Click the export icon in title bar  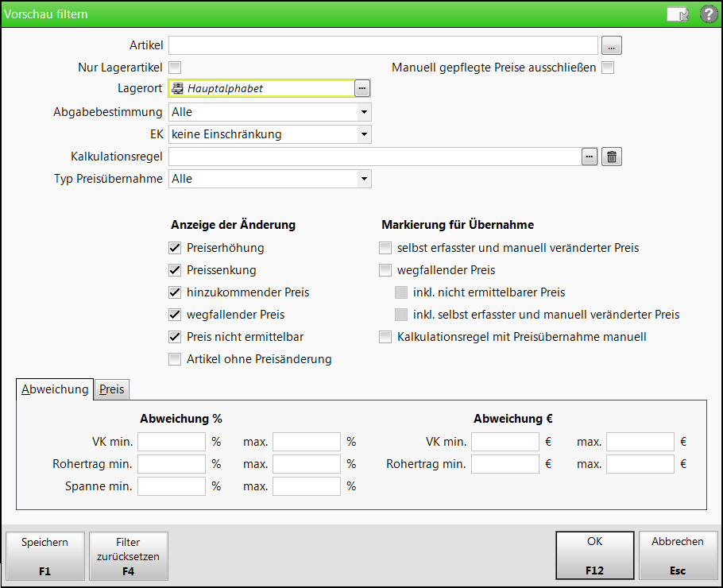tap(678, 14)
